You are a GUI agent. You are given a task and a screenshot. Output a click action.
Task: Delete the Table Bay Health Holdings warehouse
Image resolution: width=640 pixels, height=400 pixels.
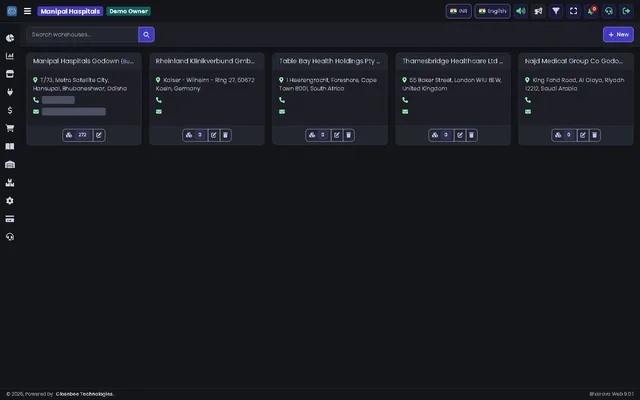(x=349, y=135)
